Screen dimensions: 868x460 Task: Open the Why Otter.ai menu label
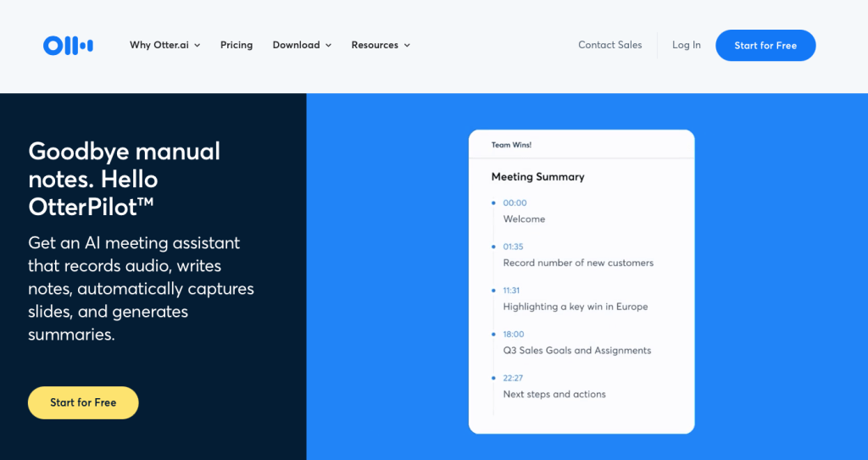(159, 45)
